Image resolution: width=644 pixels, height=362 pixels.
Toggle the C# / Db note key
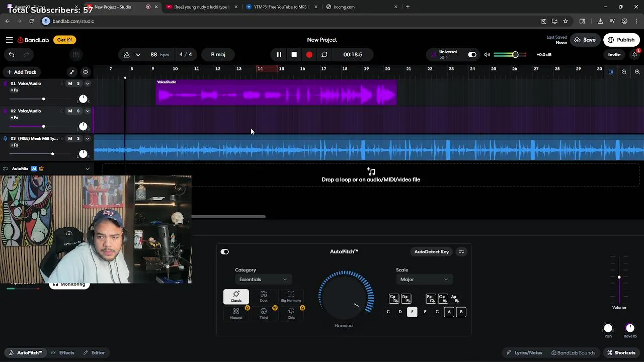coord(394,299)
